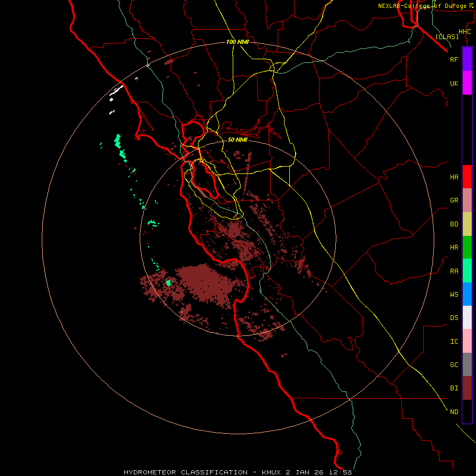The image size is (476, 476).
Task: Click the UK magenta legend swatch
Action: pyautogui.click(x=467, y=83)
